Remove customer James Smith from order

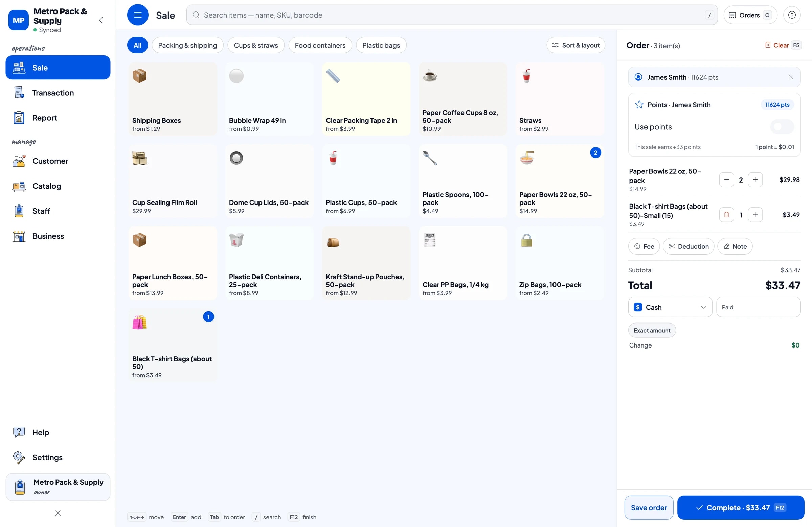[790, 77]
